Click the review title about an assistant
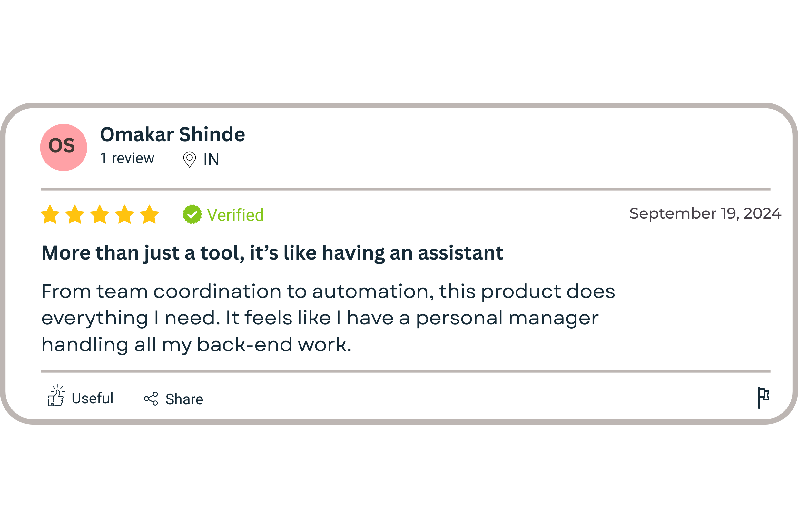798x532 pixels. tap(272, 253)
